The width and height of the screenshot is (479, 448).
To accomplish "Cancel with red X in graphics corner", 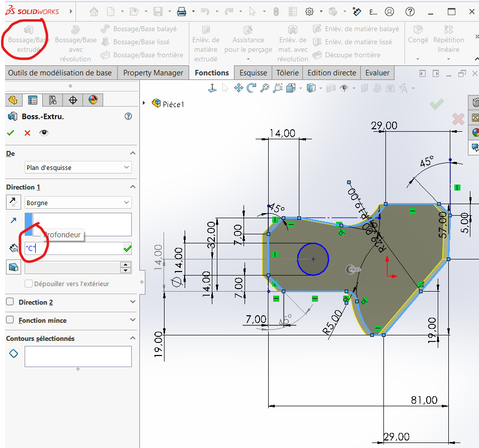I will pos(458,119).
